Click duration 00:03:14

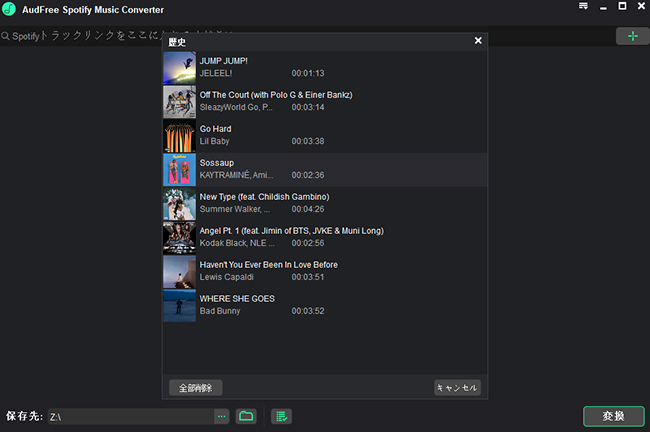[x=308, y=107]
